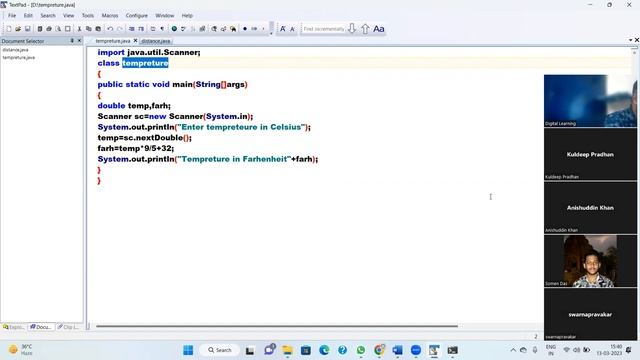Open the Macros menu

point(110,16)
